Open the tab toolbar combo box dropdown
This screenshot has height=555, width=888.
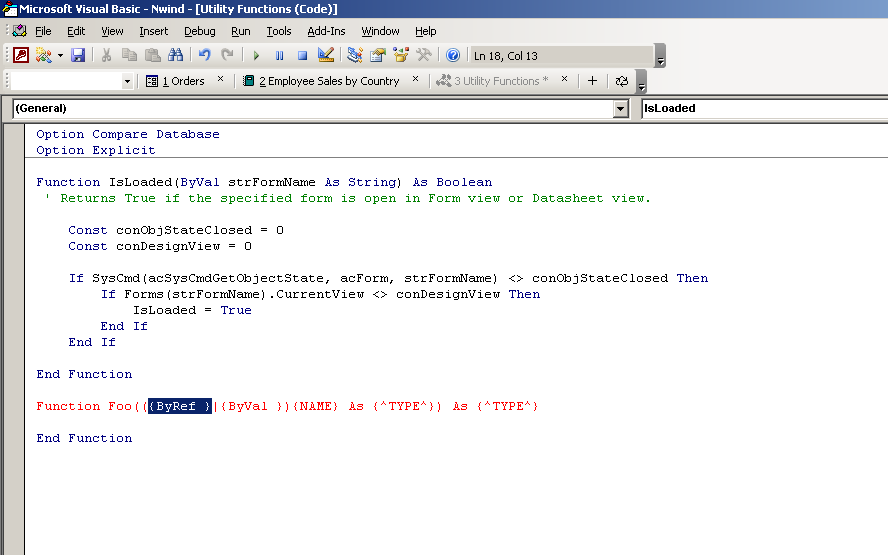pos(127,82)
